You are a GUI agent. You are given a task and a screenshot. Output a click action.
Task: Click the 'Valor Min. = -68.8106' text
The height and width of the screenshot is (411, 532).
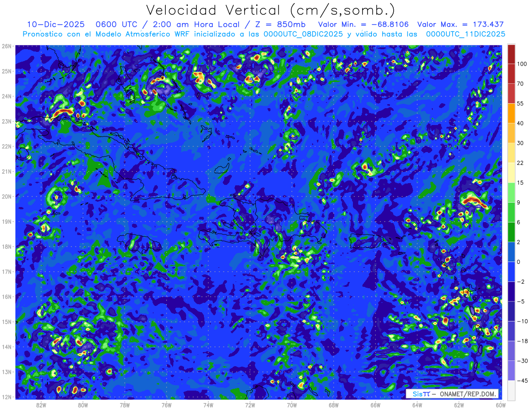pyautogui.click(x=364, y=24)
